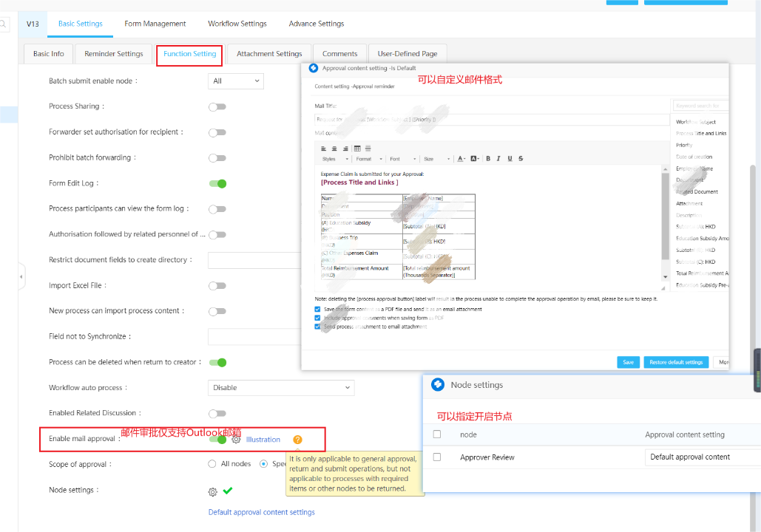Toggle Import Excel File switch

pyautogui.click(x=217, y=286)
